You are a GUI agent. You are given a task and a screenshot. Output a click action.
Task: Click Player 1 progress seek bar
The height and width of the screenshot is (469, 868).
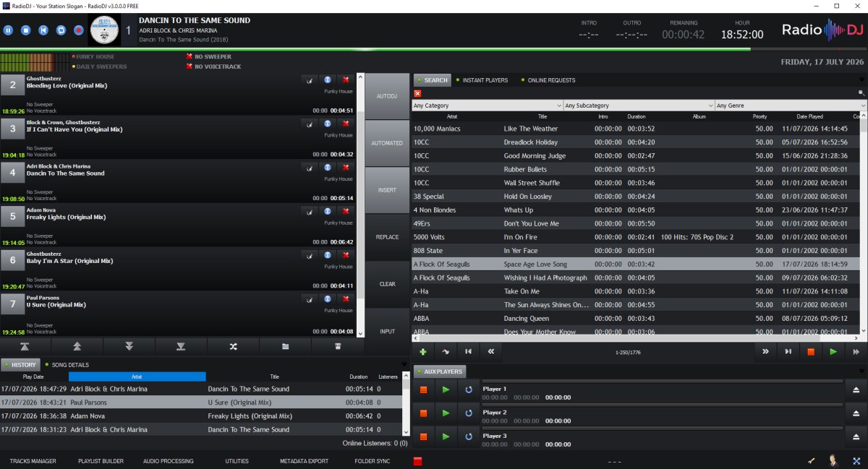coord(662,382)
